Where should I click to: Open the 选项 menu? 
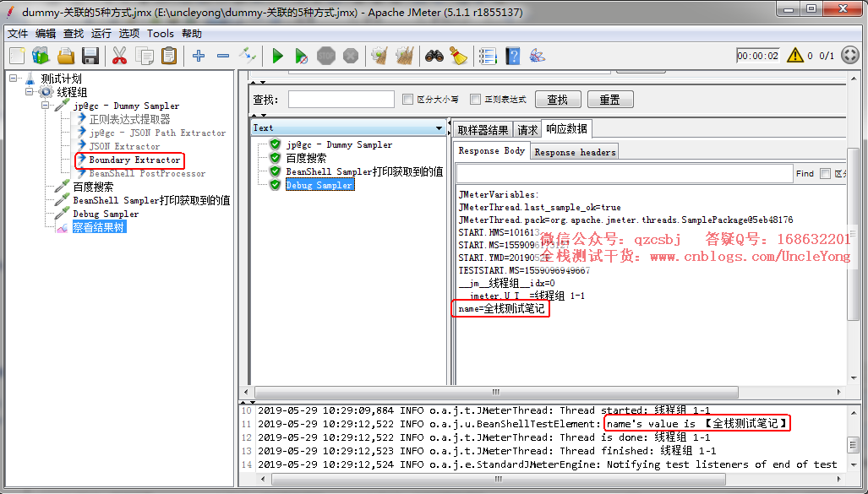129,34
